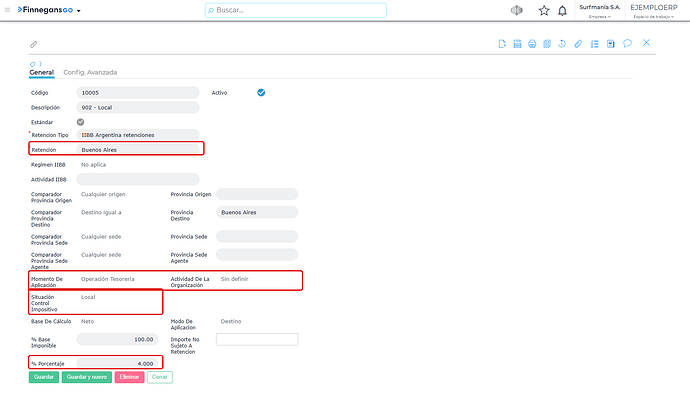690x402 pixels.
Task: Select Retencion field Buenos Aires
Action: [x=138, y=150]
